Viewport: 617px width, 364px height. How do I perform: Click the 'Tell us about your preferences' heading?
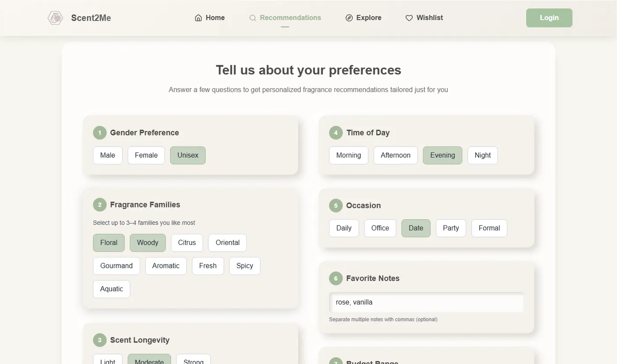(308, 70)
